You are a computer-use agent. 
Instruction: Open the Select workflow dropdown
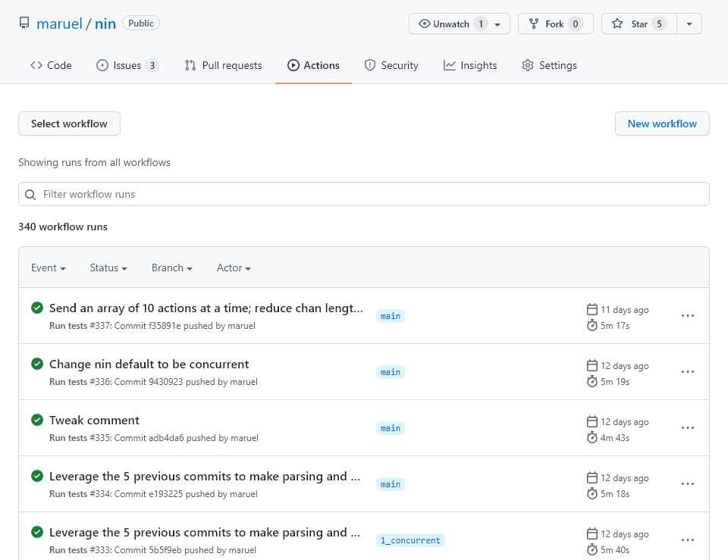[x=69, y=124]
